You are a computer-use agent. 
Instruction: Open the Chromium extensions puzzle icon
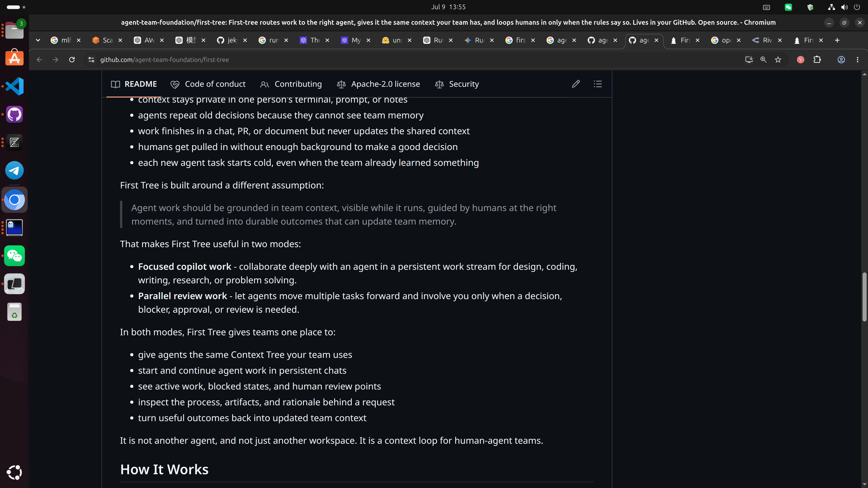817,60
